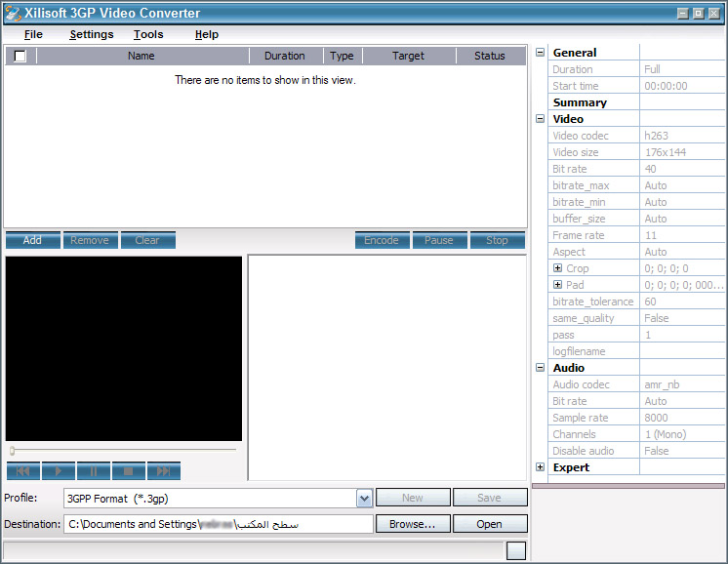Click the Encode button
The height and width of the screenshot is (564, 728).
click(x=383, y=240)
